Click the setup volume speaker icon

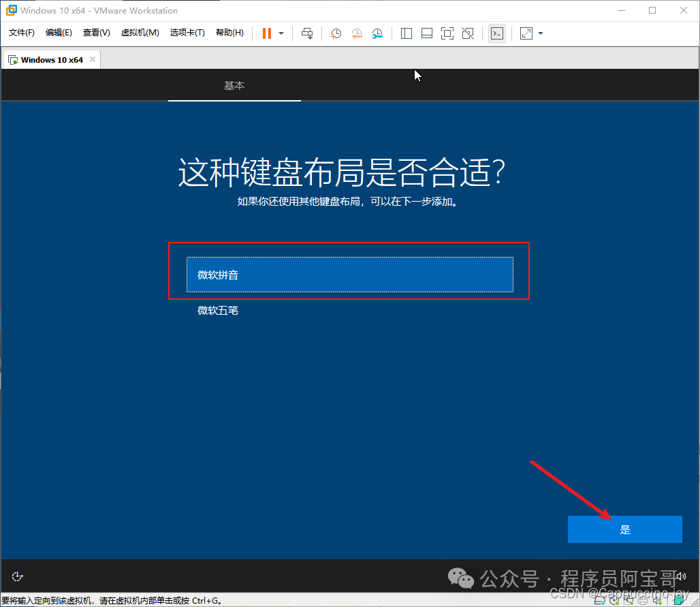coord(681,576)
